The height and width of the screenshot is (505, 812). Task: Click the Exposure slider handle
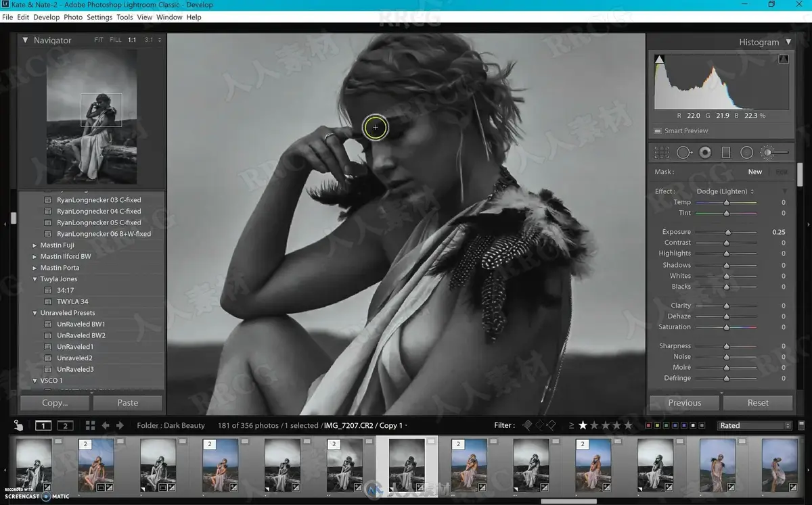coord(728,232)
